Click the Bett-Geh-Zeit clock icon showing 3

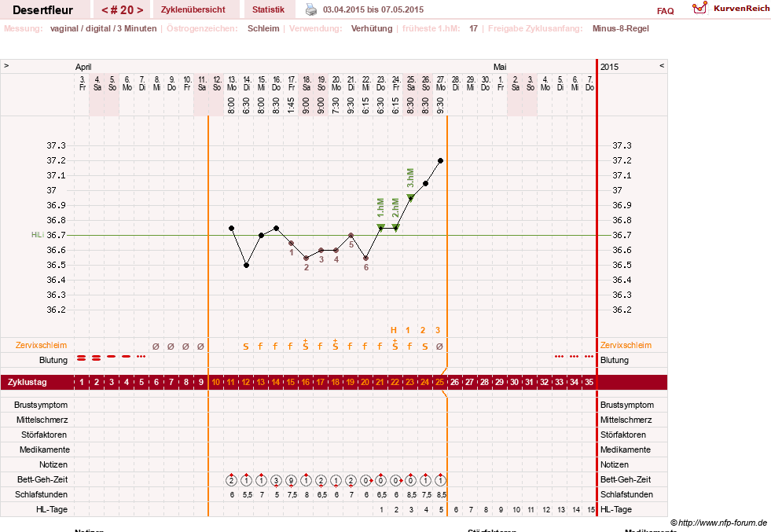[277, 480]
